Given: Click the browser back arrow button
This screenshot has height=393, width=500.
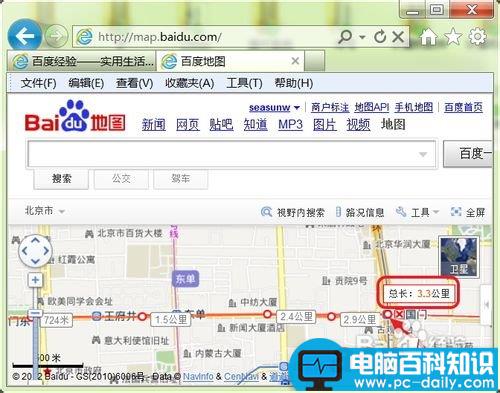Looking at the screenshot, I should click(25, 36).
